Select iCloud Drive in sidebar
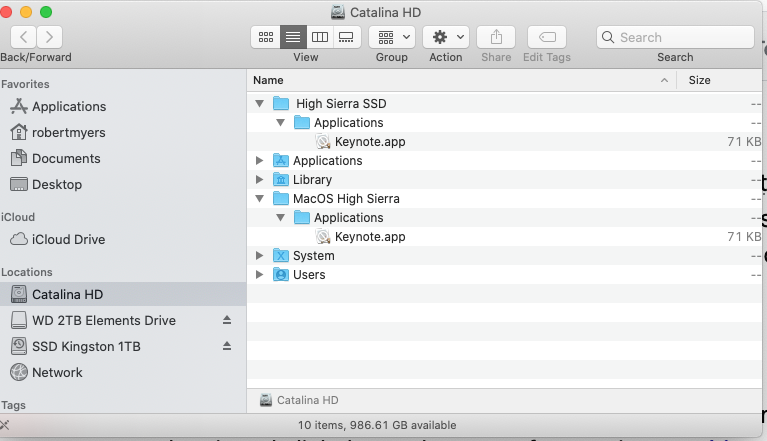The height and width of the screenshot is (441, 767). pos(68,240)
